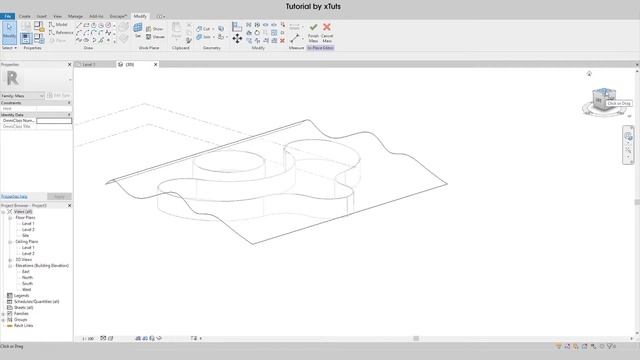This screenshot has width=640, height=360.
Task: Switch to the Level 1 view tab
Action: [95, 64]
